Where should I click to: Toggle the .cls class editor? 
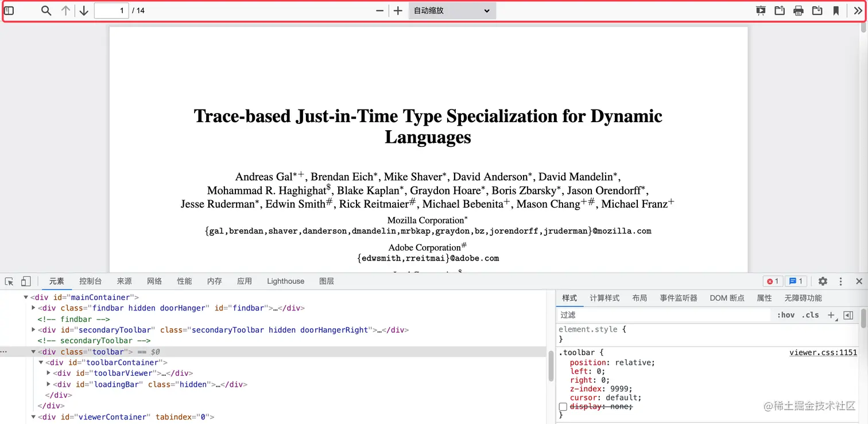pyautogui.click(x=811, y=315)
